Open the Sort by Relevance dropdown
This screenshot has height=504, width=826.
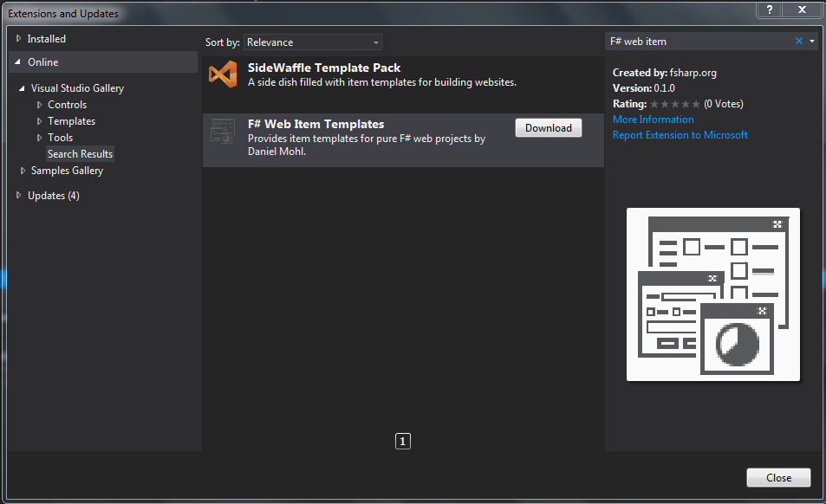pos(313,42)
